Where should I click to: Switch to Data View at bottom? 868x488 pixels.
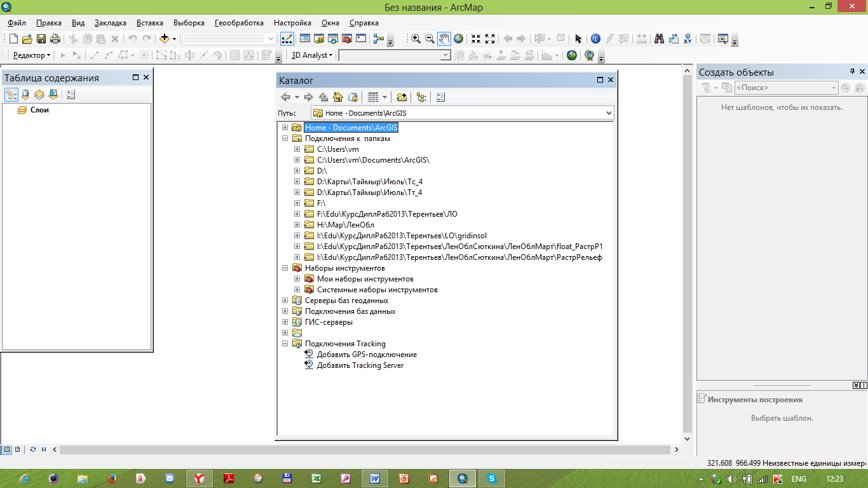point(7,449)
